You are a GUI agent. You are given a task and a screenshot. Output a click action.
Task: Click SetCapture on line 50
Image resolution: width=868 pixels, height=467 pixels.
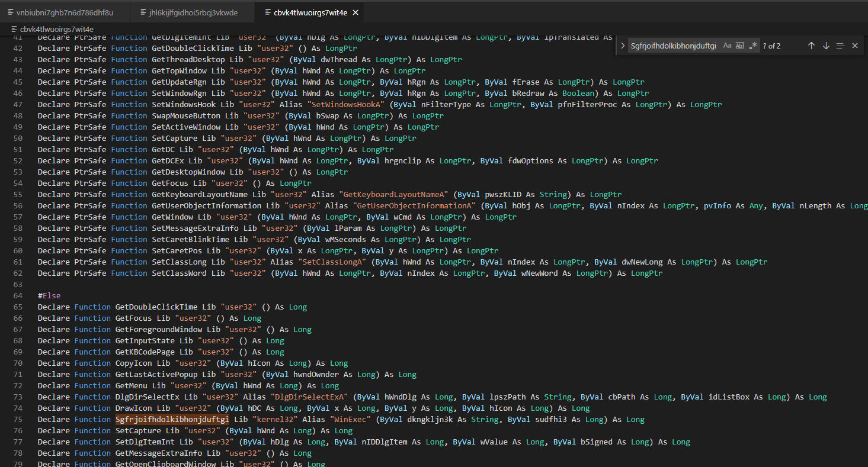[175, 138]
